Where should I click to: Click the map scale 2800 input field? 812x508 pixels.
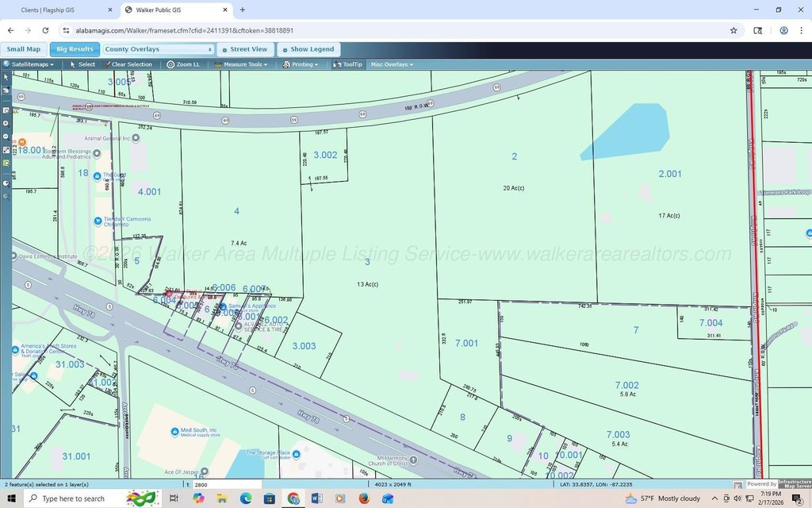[x=227, y=485]
